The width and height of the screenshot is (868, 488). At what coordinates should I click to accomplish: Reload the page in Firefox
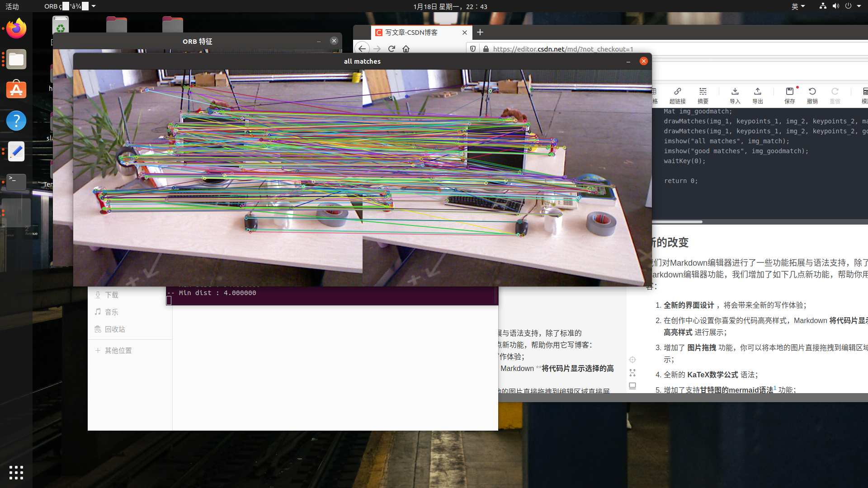coord(392,49)
